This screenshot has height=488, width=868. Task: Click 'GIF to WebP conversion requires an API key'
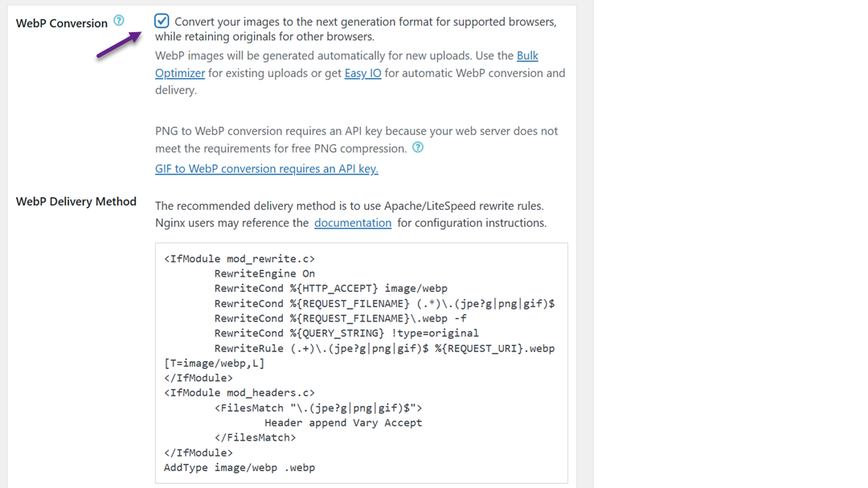pos(266,169)
